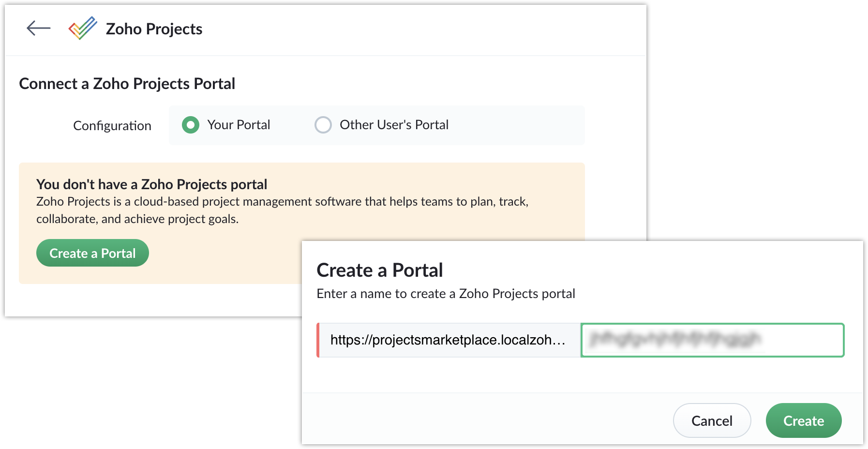
Task: Click the Zoho Projects checkmark logo
Action: (x=83, y=28)
